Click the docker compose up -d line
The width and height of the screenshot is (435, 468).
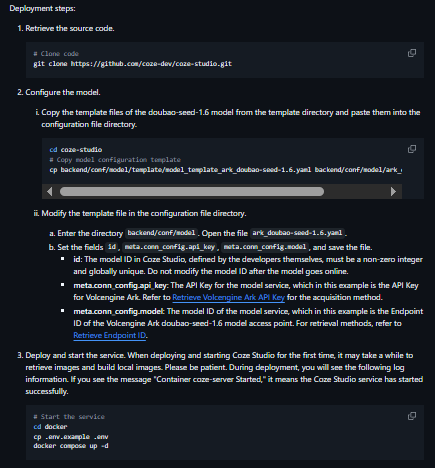[71, 446]
